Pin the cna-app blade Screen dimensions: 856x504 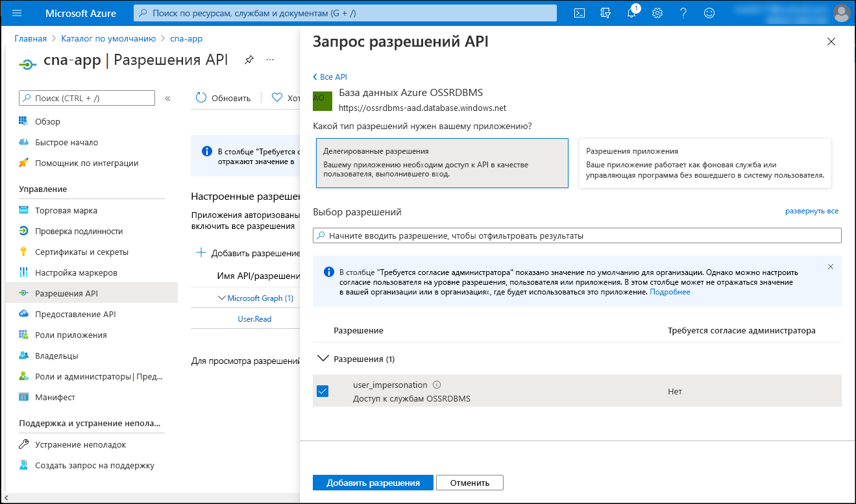coord(249,60)
